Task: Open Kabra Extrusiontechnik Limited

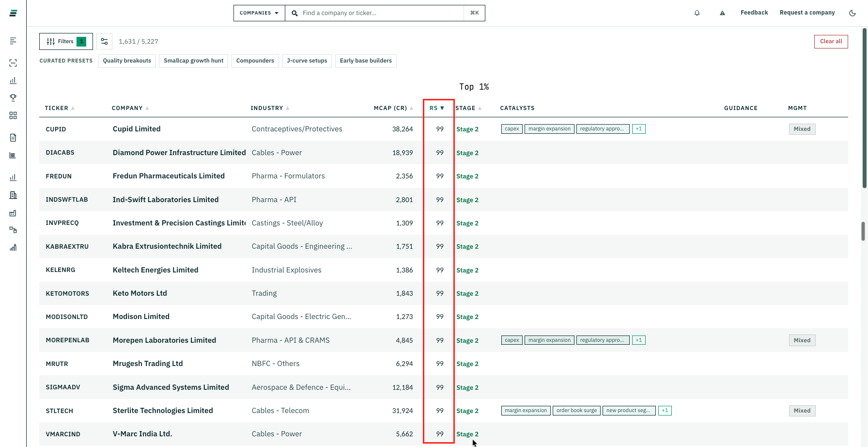Action: pyautogui.click(x=167, y=246)
